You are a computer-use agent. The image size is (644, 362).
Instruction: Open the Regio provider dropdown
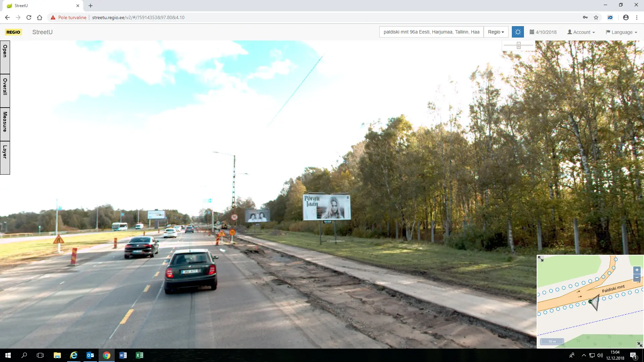[496, 32]
